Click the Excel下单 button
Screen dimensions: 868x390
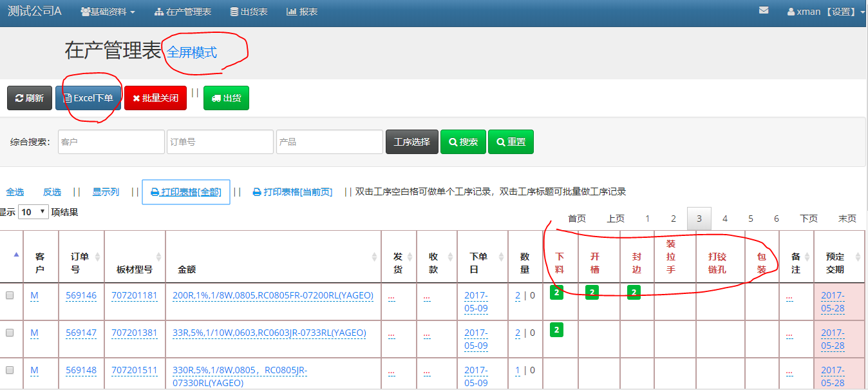click(x=88, y=98)
